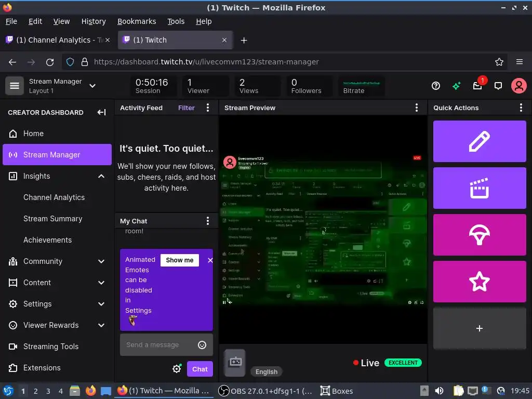This screenshot has height=399, width=532.
Task: Open the user profile avatar menu
Action: coord(519,86)
